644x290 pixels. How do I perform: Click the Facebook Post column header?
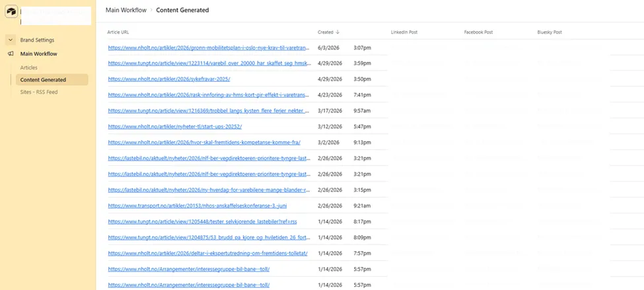[478, 32]
